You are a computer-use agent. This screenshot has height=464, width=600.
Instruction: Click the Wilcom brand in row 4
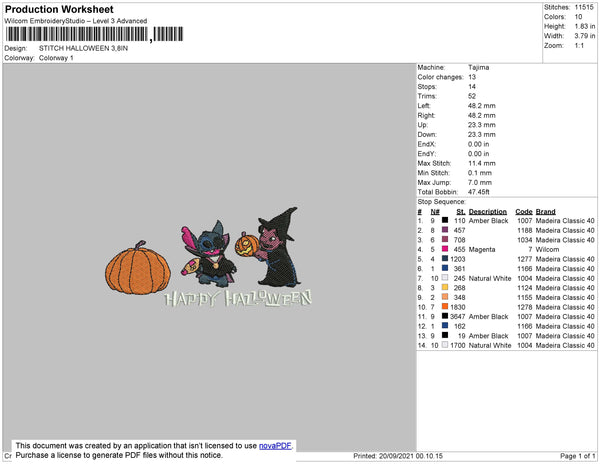pos(547,249)
